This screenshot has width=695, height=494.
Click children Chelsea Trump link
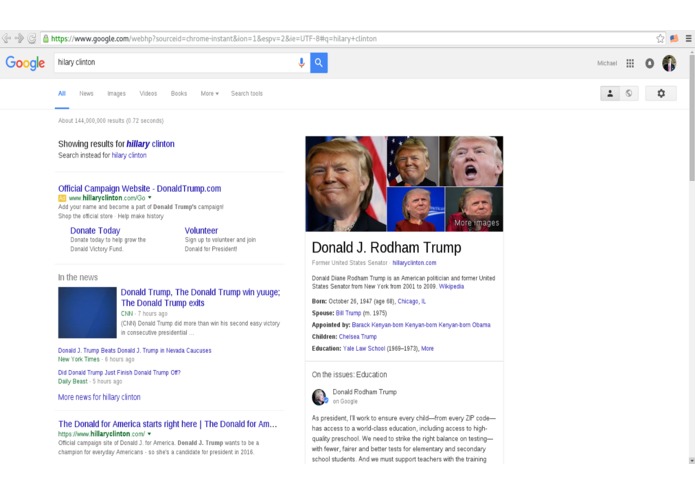point(358,337)
